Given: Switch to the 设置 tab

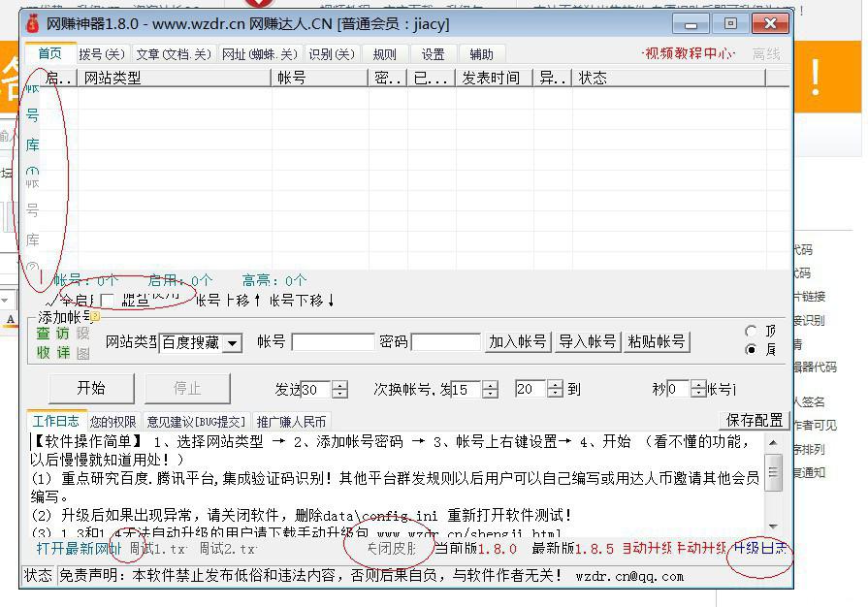Looking at the screenshot, I should pos(433,54).
